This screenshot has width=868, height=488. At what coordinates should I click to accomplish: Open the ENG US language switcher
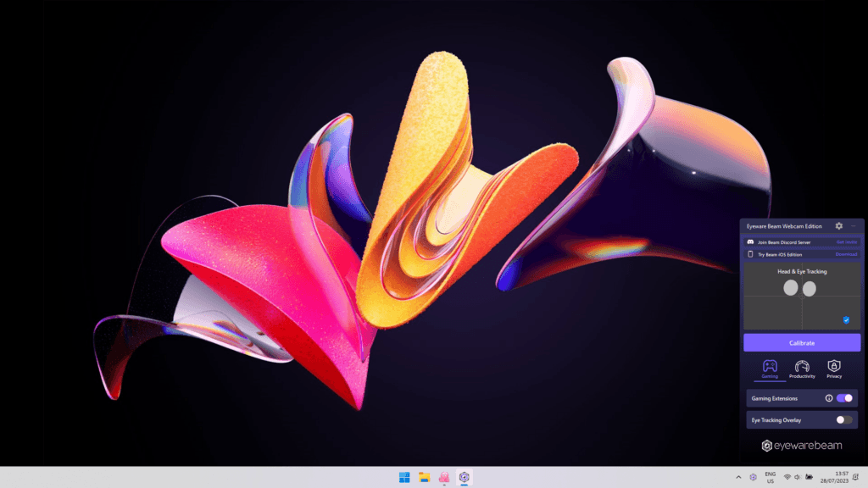pyautogui.click(x=770, y=478)
